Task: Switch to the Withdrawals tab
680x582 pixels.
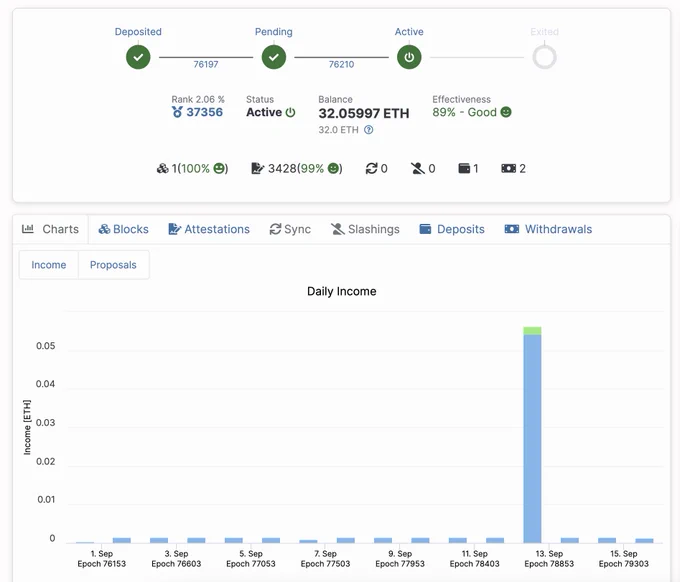Action: 549,229
